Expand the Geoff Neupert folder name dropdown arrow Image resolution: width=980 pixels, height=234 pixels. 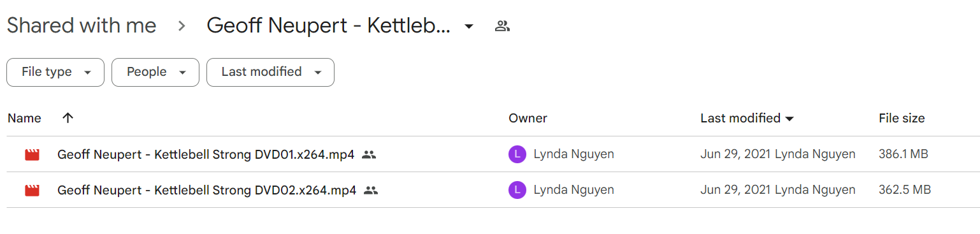[x=469, y=26]
